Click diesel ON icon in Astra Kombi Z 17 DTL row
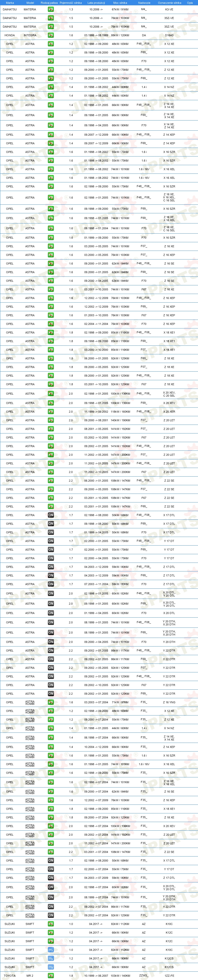The height and width of the screenshot is (980, 198). pyautogui.click(x=51, y=878)
